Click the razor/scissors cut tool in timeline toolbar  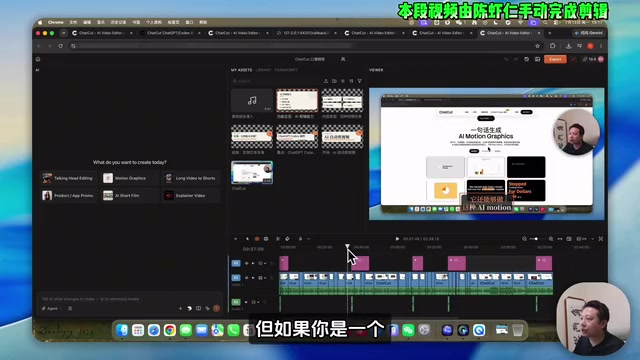pyautogui.click(x=278, y=239)
